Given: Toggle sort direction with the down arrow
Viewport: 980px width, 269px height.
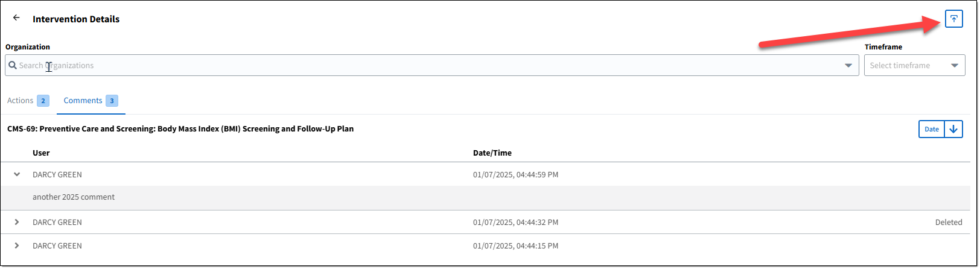Looking at the screenshot, I should pyautogui.click(x=953, y=129).
